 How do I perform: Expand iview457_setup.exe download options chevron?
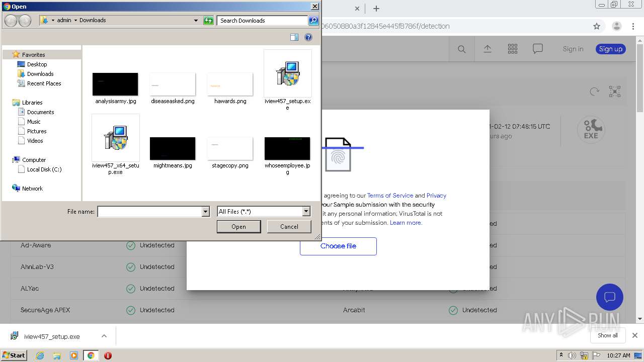104,336
